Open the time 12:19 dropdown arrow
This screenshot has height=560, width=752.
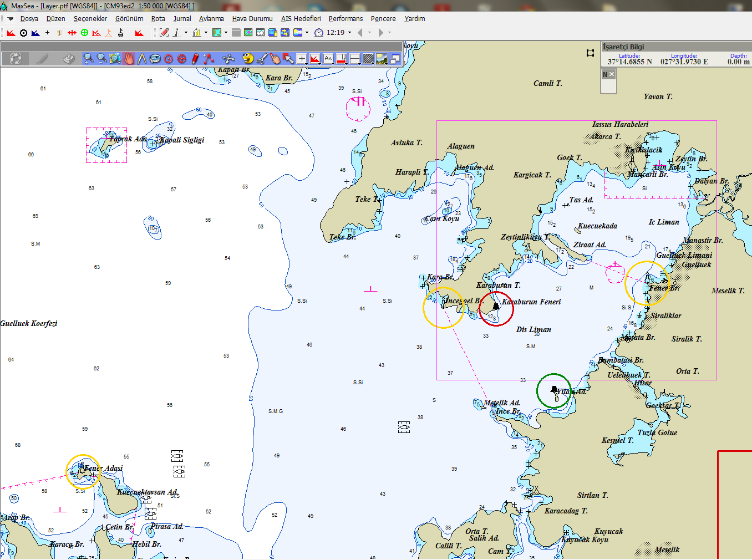click(x=349, y=33)
